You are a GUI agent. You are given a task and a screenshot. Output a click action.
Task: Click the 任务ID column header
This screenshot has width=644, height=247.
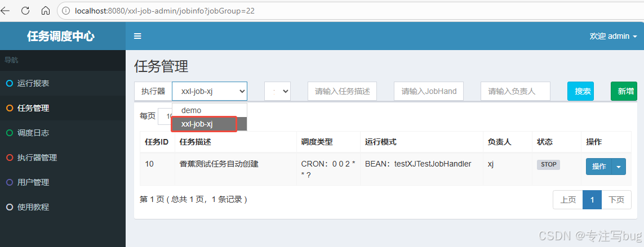point(157,142)
